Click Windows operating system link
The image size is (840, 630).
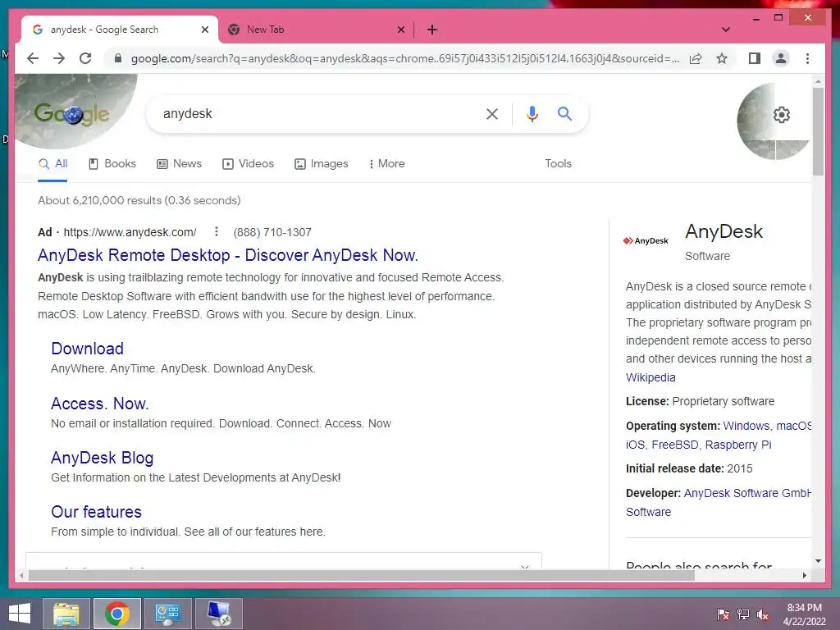746,426
